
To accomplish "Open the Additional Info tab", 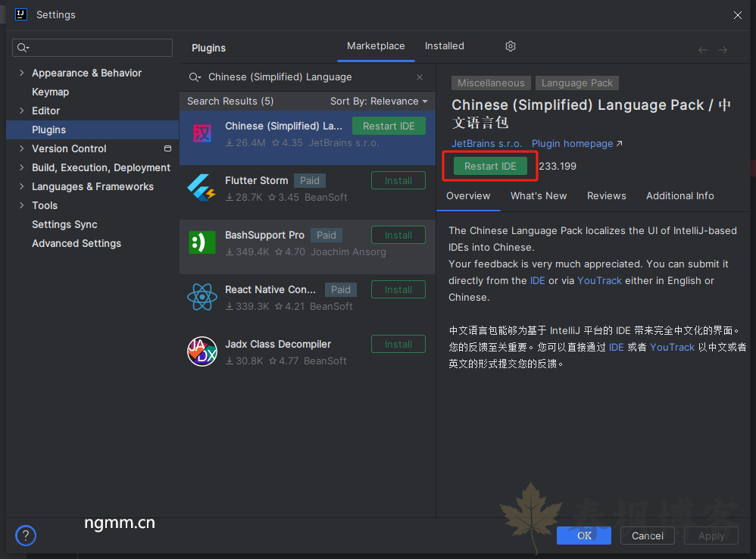I will click(x=679, y=196).
